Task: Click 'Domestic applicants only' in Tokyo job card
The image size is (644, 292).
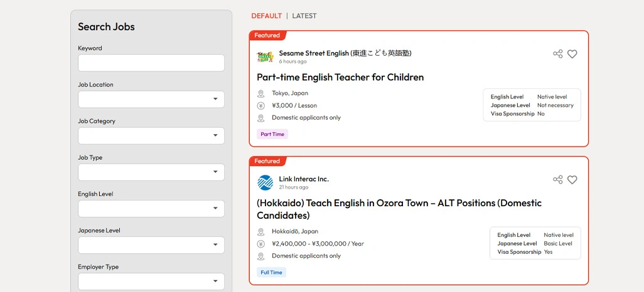Action: (306, 118)
